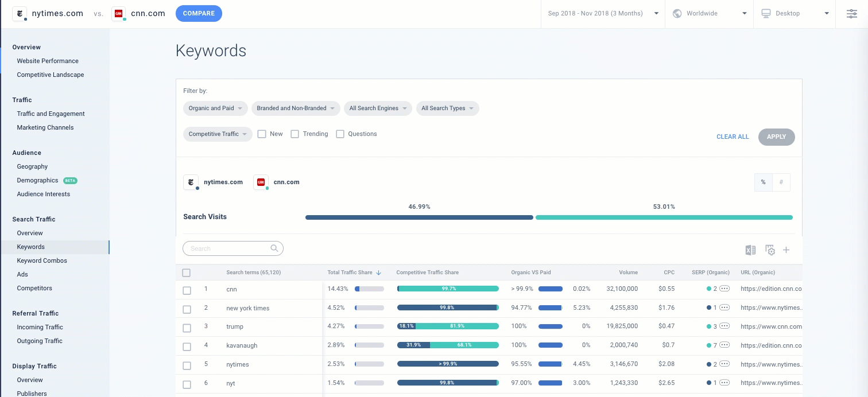The image size is (868, 397).
Task: Click Clear All filters link
Action: pyautogui.click(x=733, y=137)
